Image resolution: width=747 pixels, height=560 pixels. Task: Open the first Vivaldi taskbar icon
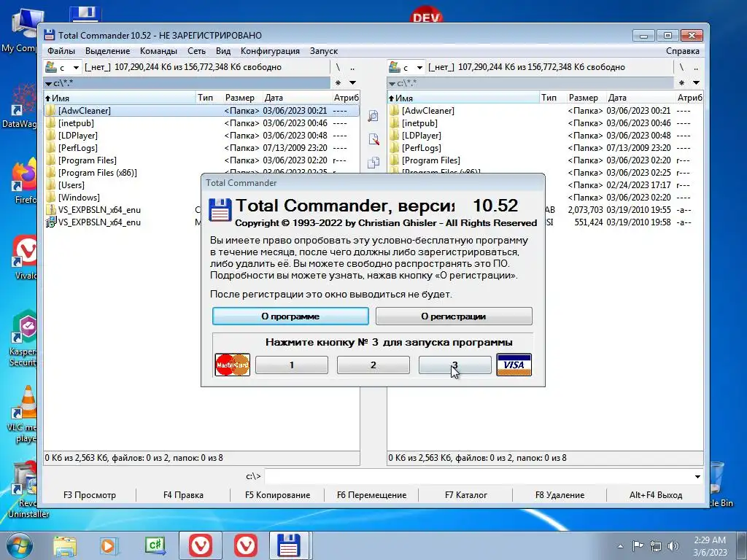click(201, 545)
